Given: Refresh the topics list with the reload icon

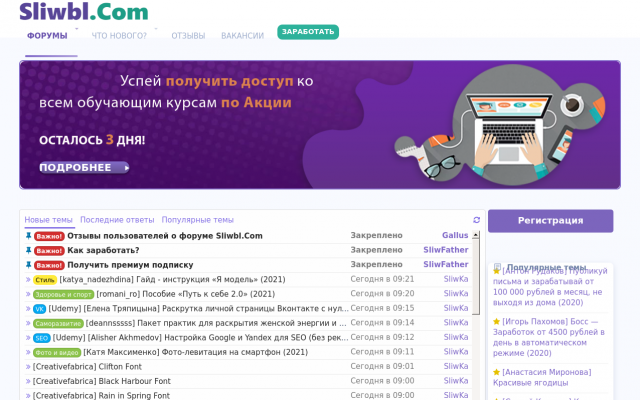Looking at the screenshot, I should pos(476,220).
